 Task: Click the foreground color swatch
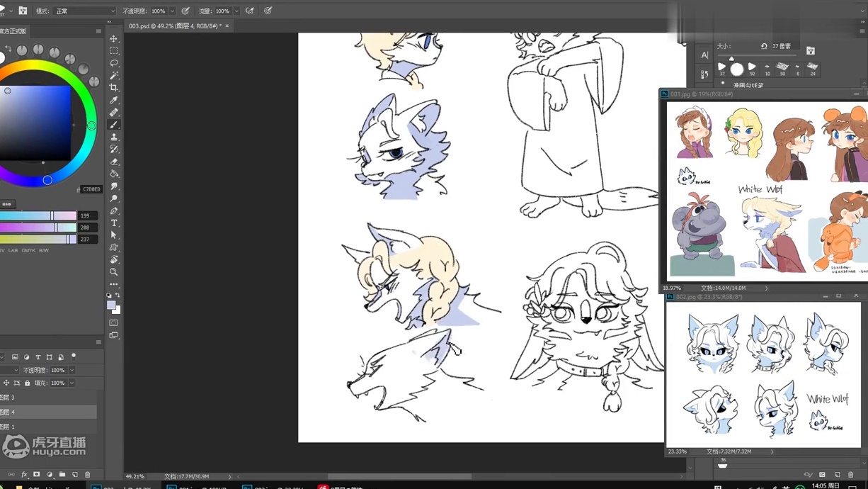coord(111,305)
